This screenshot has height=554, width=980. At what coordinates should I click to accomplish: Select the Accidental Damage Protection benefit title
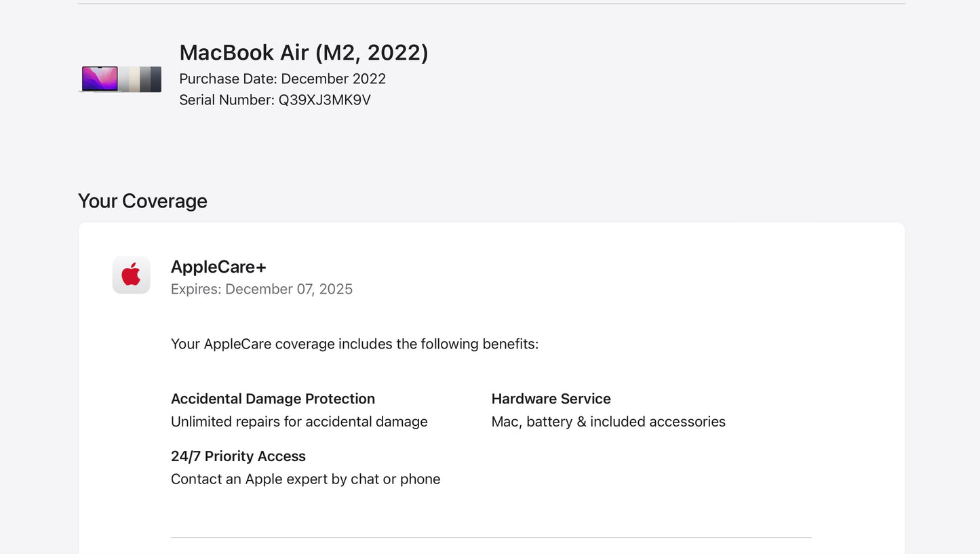(273, 399)
